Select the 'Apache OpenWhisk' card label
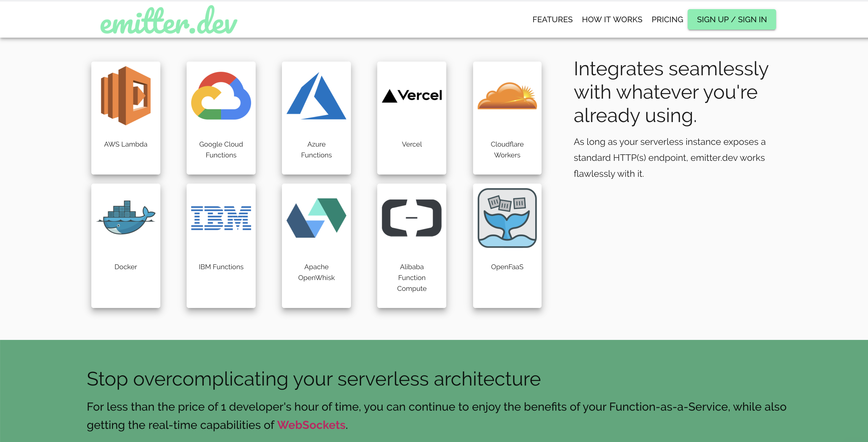 point(316,272)
